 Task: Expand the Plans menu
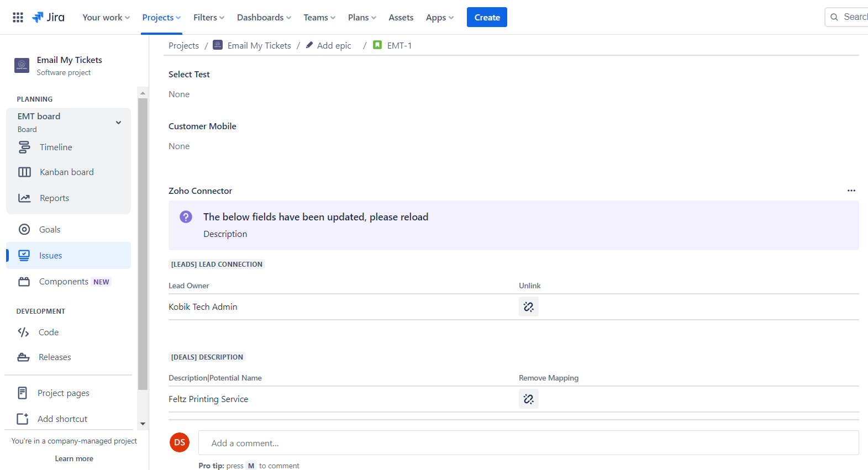click(x=362, y=17)
